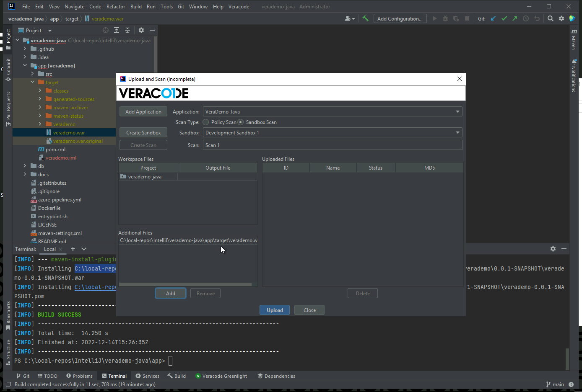Screen dimensions: 582x392
Task: Open Project panel options gear
Action: coord(141,30)
